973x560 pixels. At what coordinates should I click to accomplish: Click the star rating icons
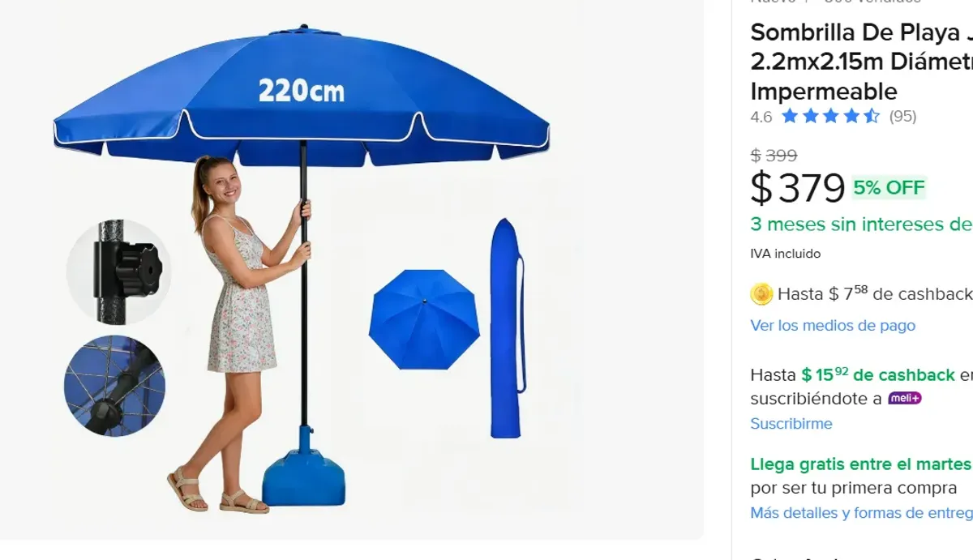(x=830, y=116)
